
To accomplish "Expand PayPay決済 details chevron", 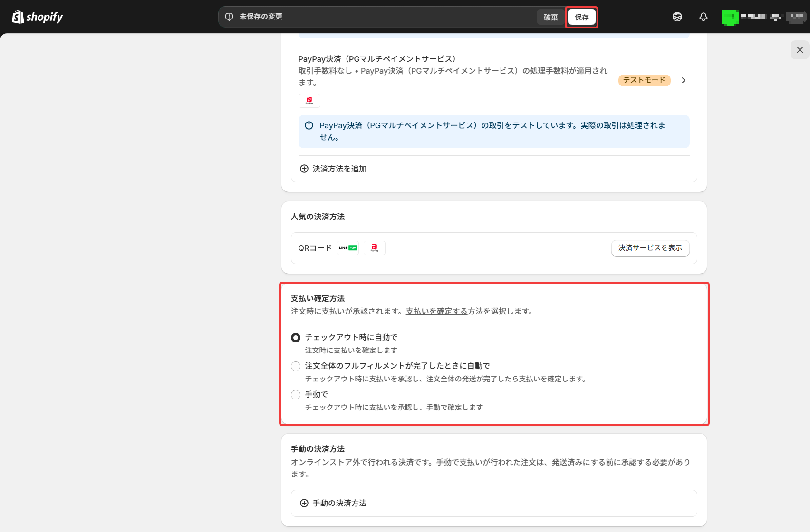I will (684, 80).
